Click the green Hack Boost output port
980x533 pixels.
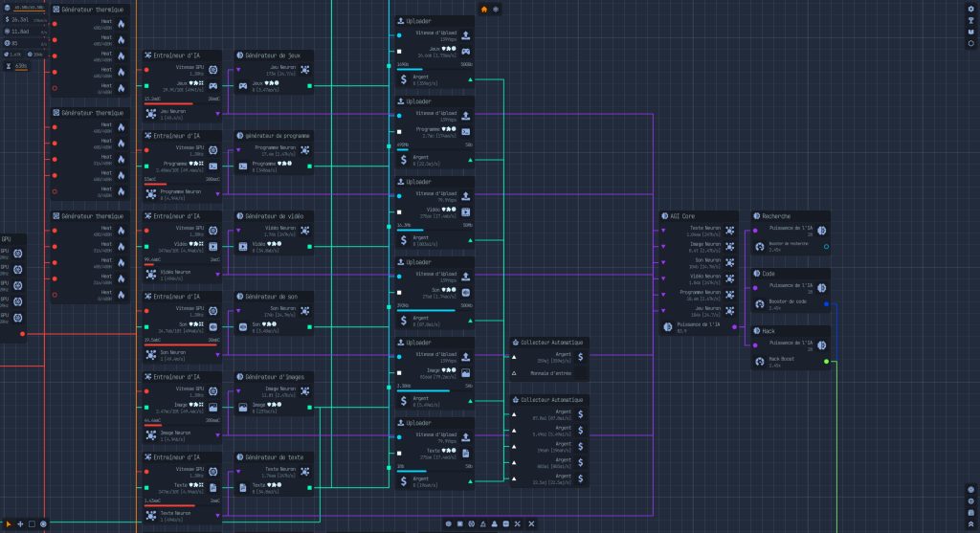click(826, 362)
